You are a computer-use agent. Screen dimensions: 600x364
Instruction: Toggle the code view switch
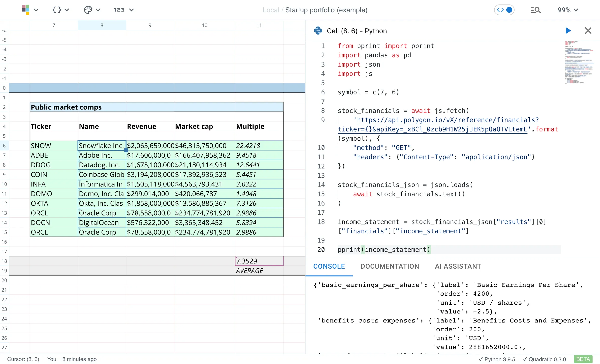click(x=504, y=10)
